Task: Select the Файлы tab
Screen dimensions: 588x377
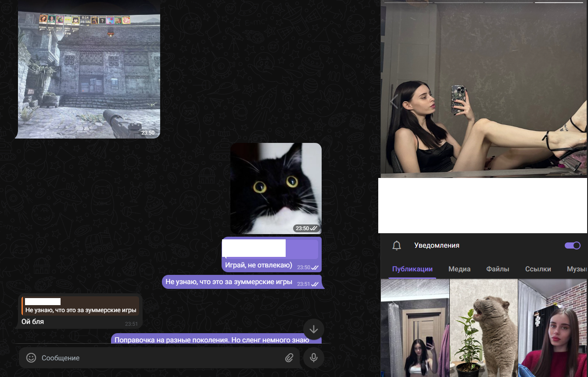Action: 498,269
